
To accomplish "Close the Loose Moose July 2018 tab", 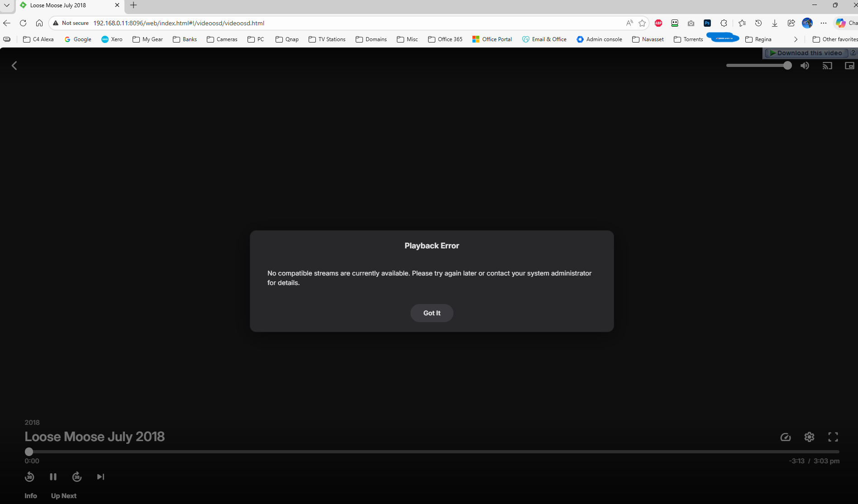I will tap(117, 5).
